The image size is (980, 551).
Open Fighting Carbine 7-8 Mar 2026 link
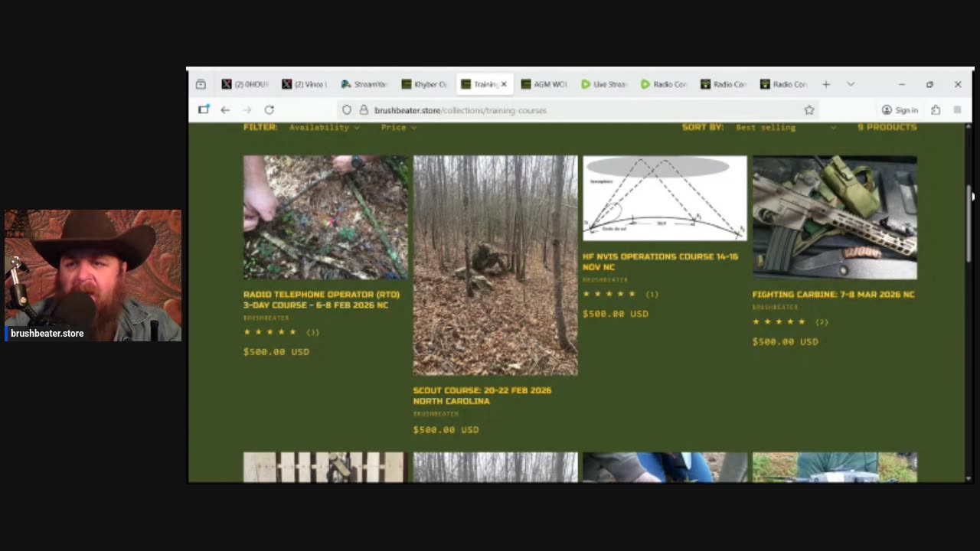(833, 294)
